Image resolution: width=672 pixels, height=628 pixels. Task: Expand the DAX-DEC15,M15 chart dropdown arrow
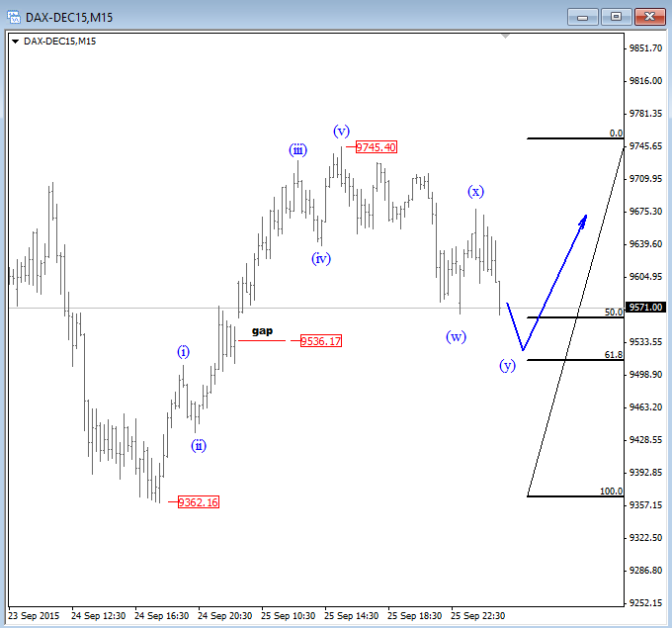[x=15, y=41]
